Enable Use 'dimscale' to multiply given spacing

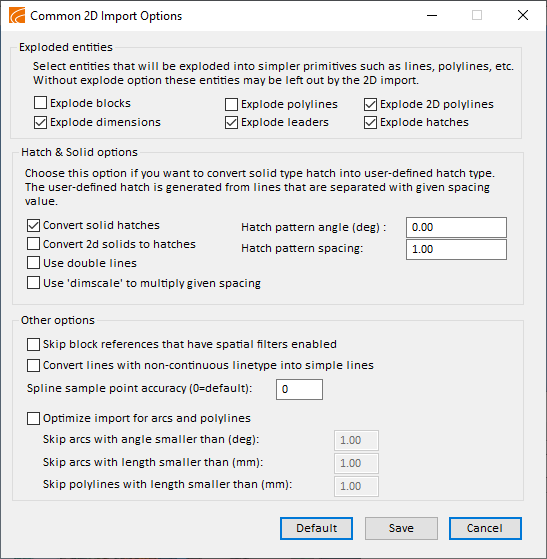click(34, 283)
